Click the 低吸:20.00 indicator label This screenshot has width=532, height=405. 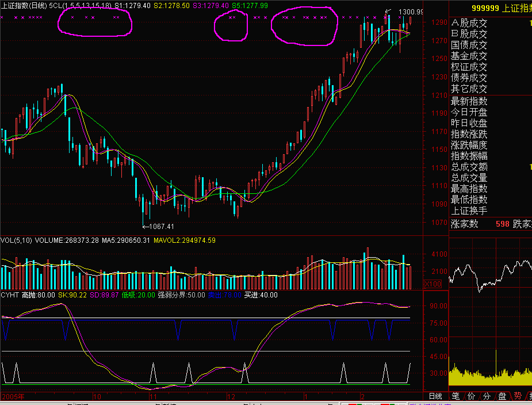click(x=138, y=295)
